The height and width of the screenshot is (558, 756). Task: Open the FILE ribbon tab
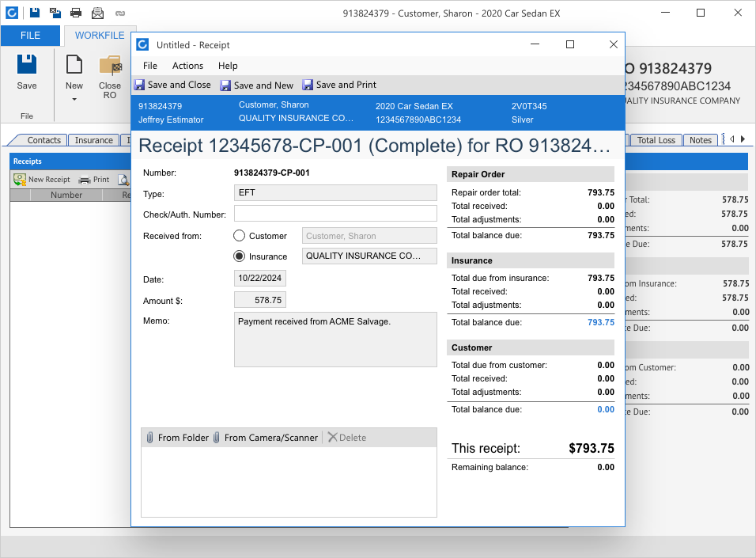pyautogui.click(x=30, y=36)
